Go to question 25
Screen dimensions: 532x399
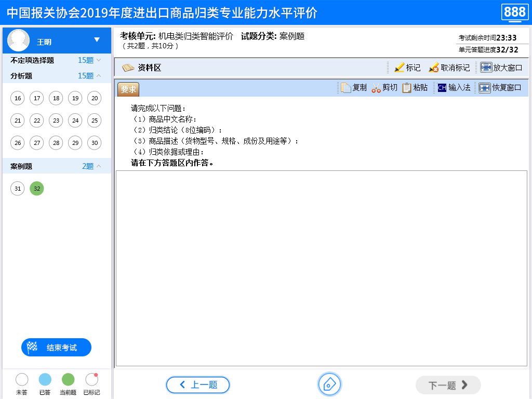95,121
